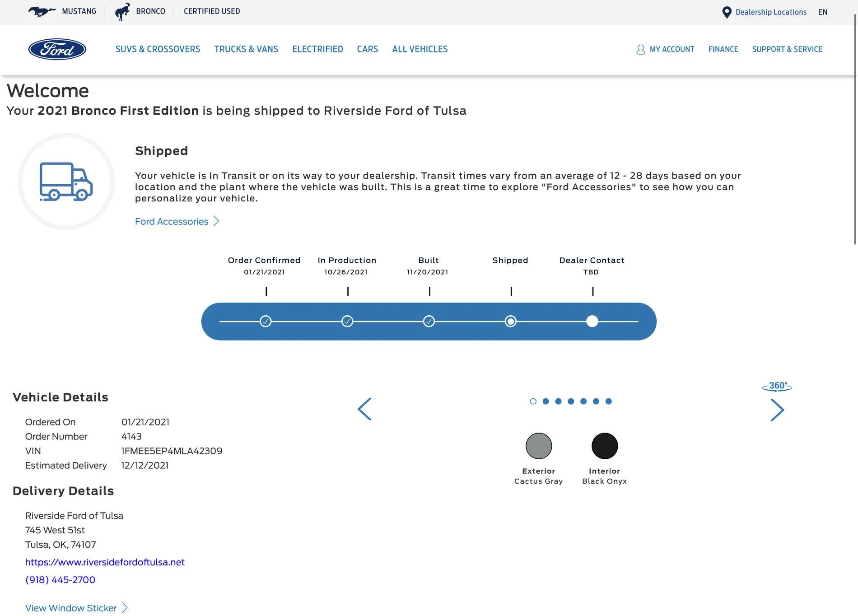Select the Built checkmark on tracker

pyautogui.click(x=429, y=321)
